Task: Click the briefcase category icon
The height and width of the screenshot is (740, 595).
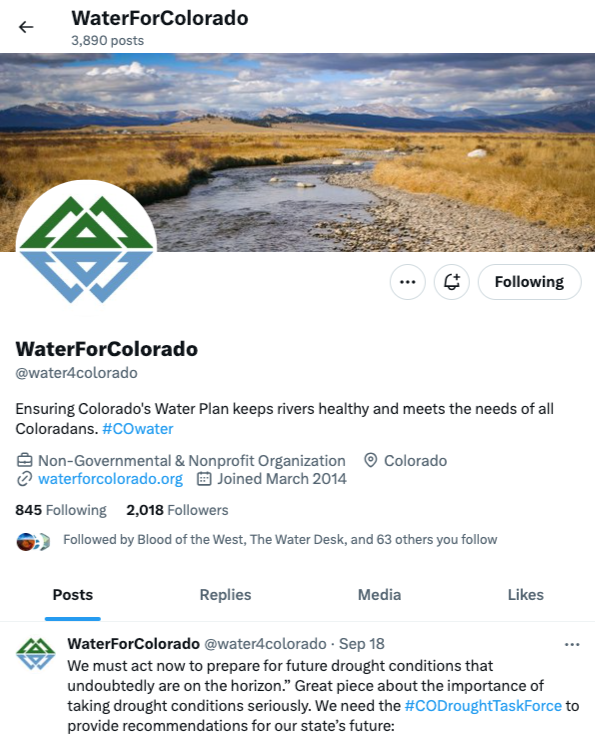Action: [x=25, y=461]
